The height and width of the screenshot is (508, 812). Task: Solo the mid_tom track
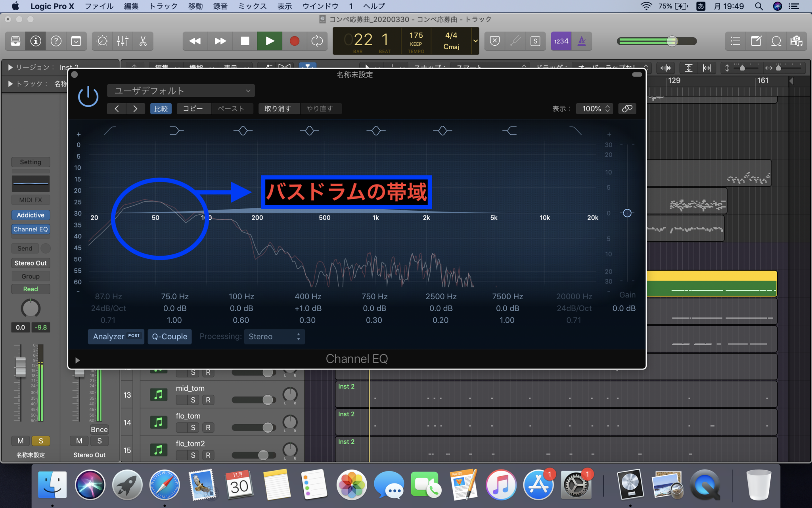tap(193, 400)
